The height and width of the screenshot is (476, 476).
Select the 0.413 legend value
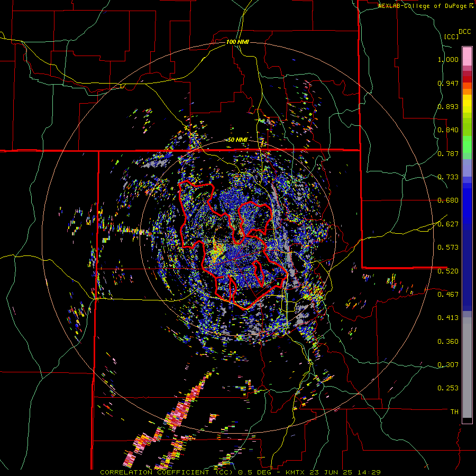(x=448, y=318)
